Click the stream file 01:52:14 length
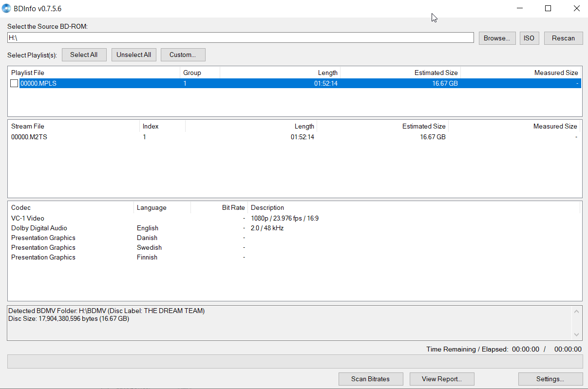Image resolution: width=588 pixels, height=389 pixels. click(303, 137)
